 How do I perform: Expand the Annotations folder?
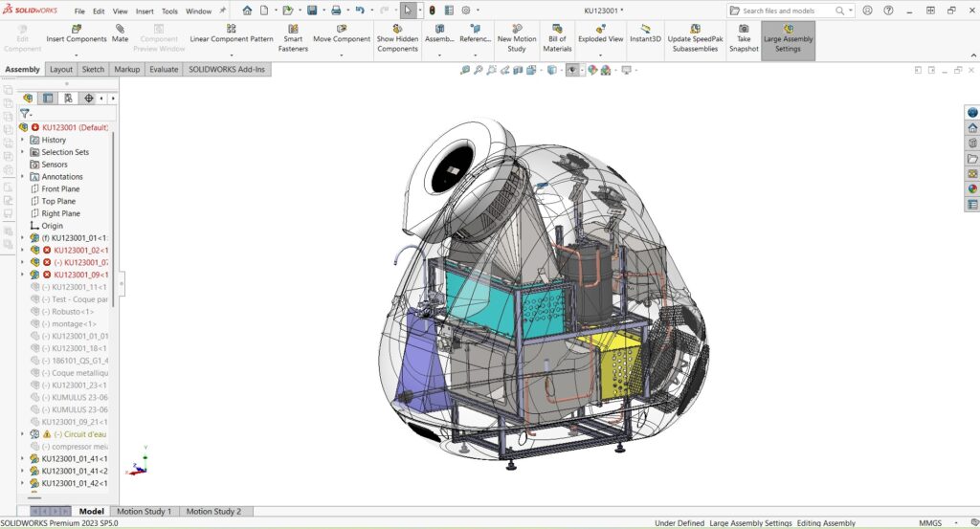click(x=23, y=177)
